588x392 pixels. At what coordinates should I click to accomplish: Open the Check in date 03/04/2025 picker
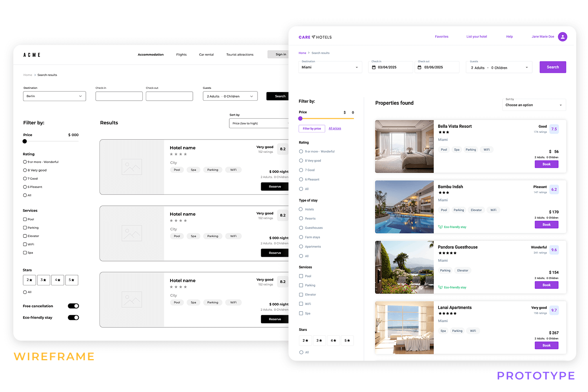(x=391, y=67)
